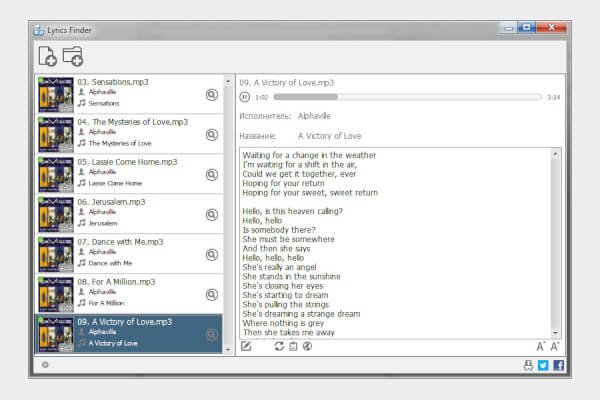
Task: Select the 03. Sensations.mp3 album thumbnail
Action: coord(56,95)
